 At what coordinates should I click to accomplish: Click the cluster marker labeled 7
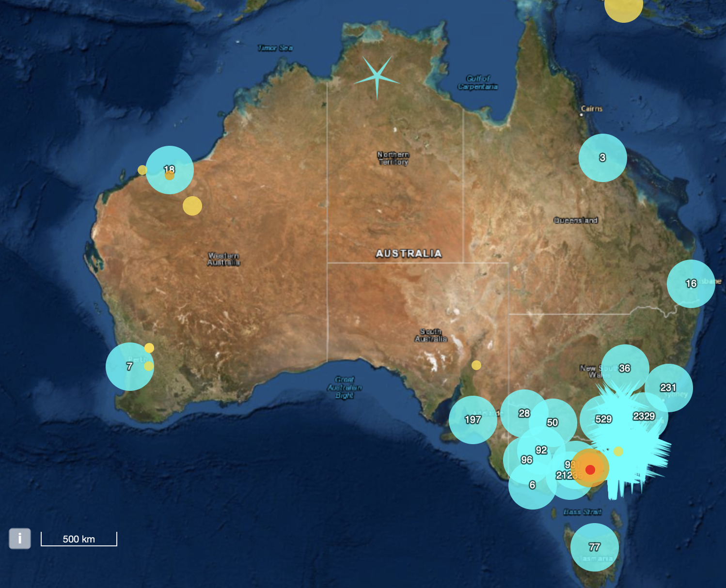130,367
